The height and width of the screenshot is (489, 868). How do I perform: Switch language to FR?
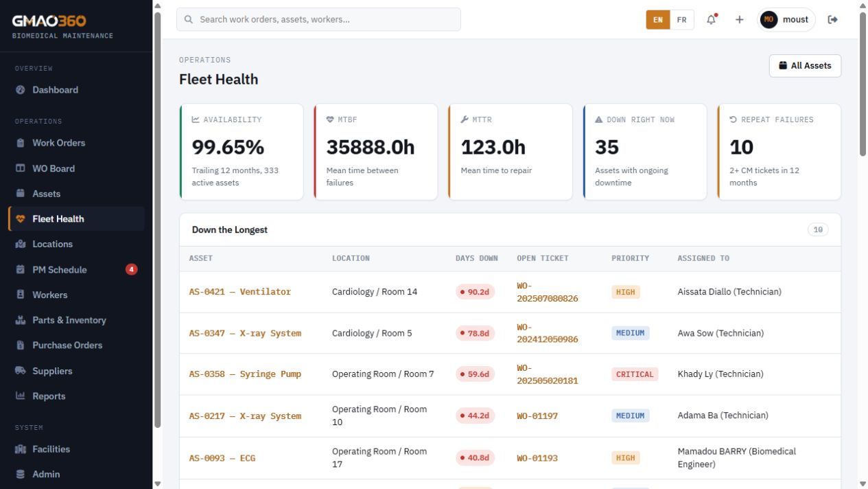tap(682, 19)
